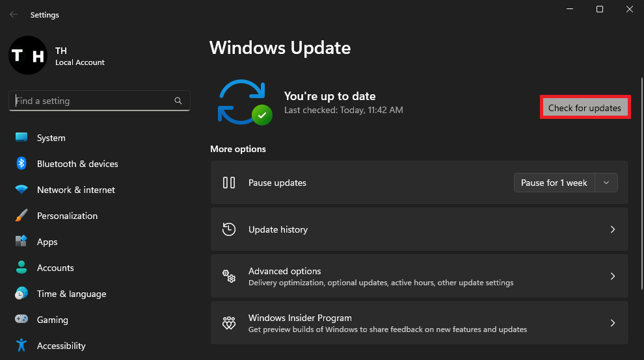Click the Update history clock icon
This screenshot has width=644, height=360.
coord(229,229)
